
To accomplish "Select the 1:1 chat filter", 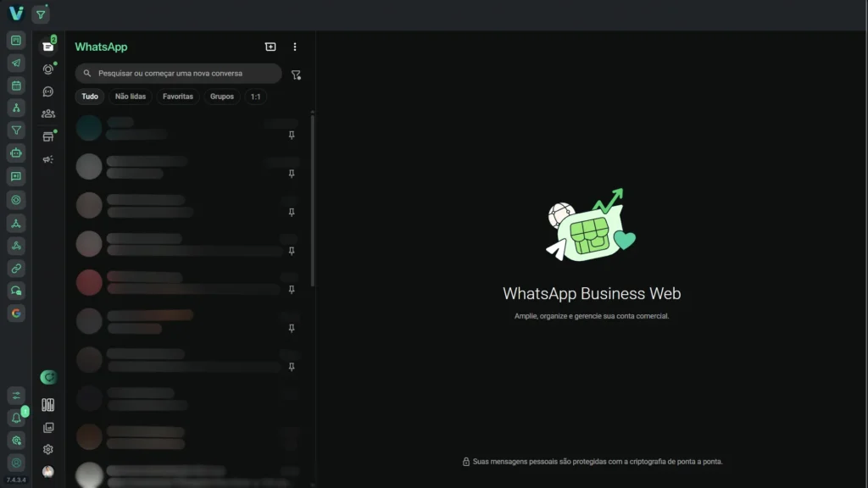I will click(255, 97).
